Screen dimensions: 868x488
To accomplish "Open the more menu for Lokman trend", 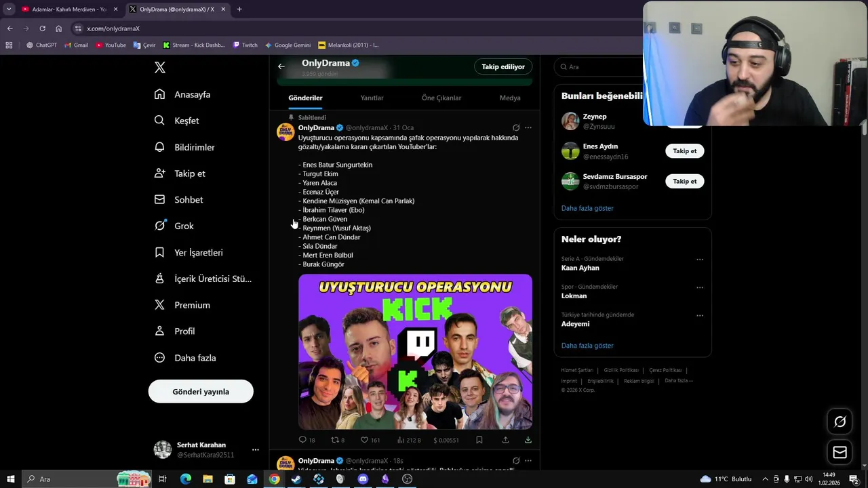I will coord(700,287).
